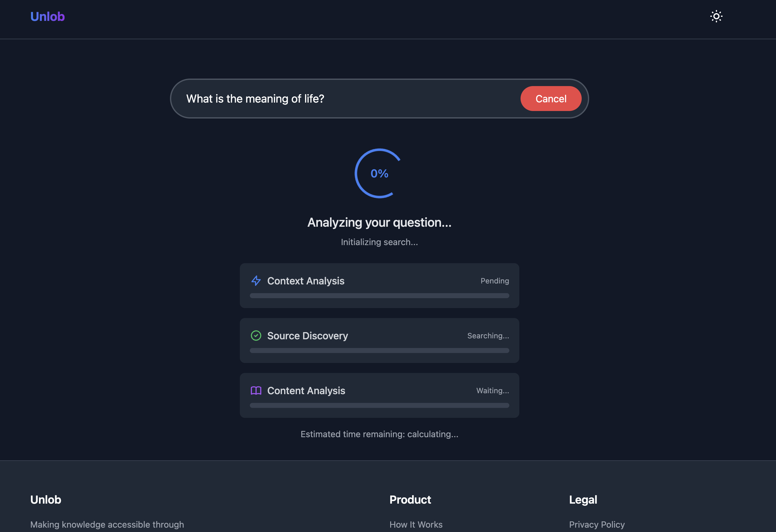Click the green checkmark Source Discovery icon
The height and width of the screenshot is (532, 776).
(x=256, y=336)
